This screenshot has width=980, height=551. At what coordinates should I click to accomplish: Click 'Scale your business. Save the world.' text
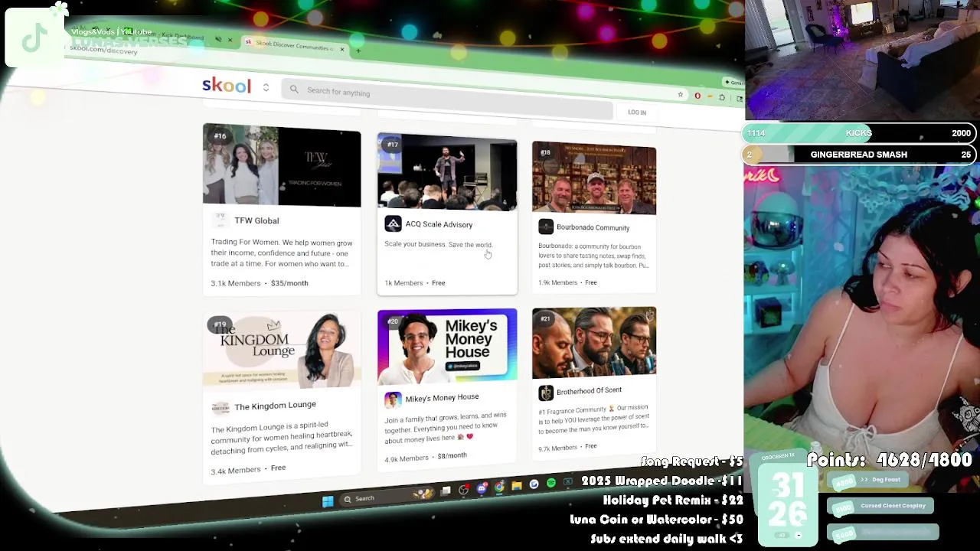click(x=438, y=244)
